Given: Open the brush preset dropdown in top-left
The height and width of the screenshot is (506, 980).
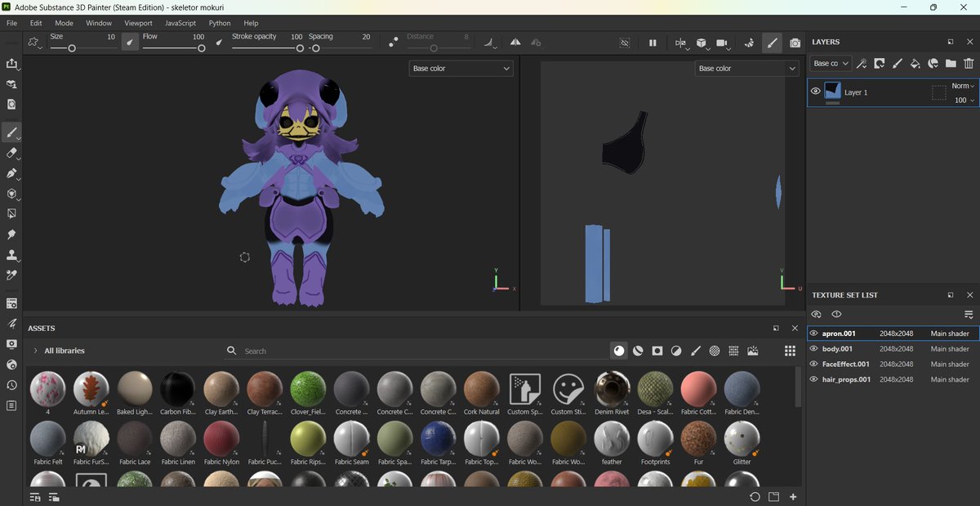Looking at the screenshot, I should [x=35, y=43].
